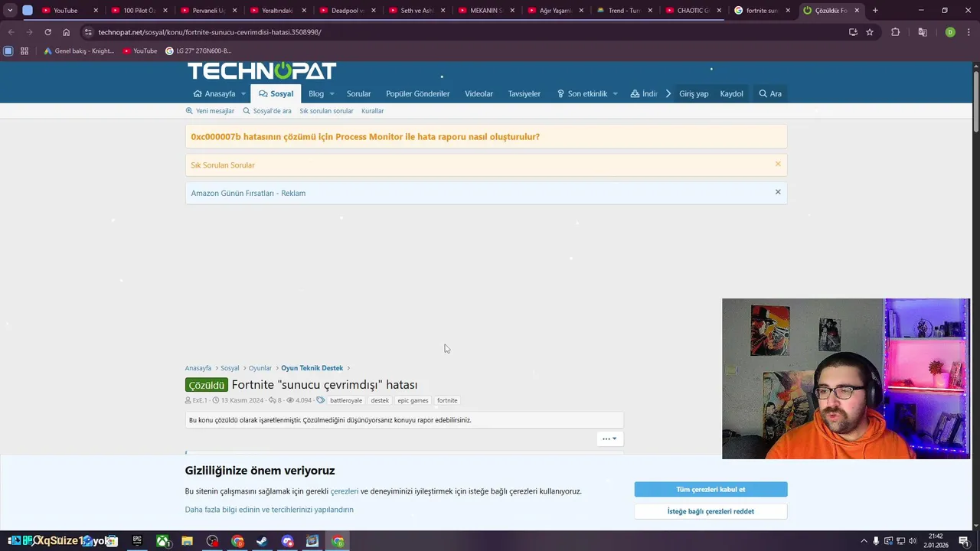Open Xbox app from taskbar
This screenshot has width=980, height=551.
click(x=163, y=541)
